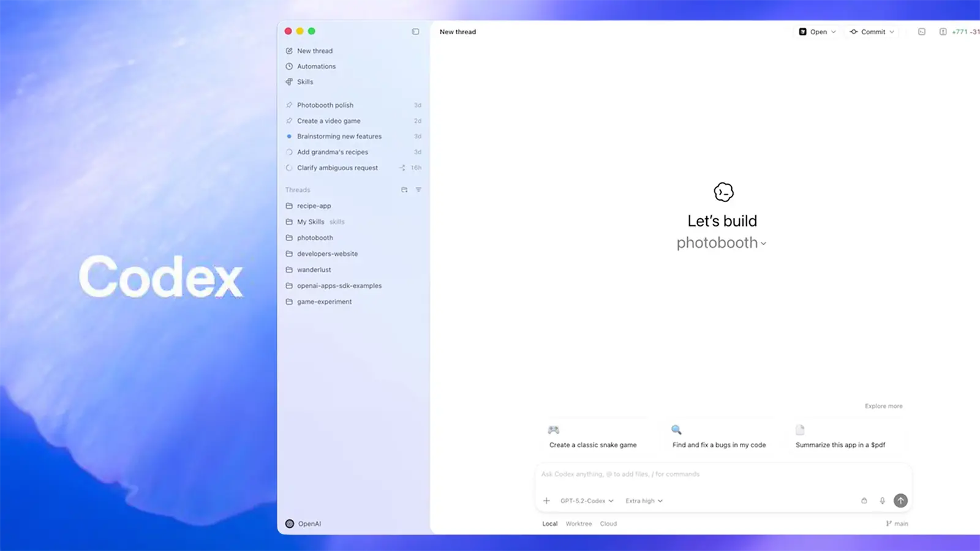This screenshot has width=980, height=551.
Task: Click the Commit button
Action: click(x=872, y=31)
